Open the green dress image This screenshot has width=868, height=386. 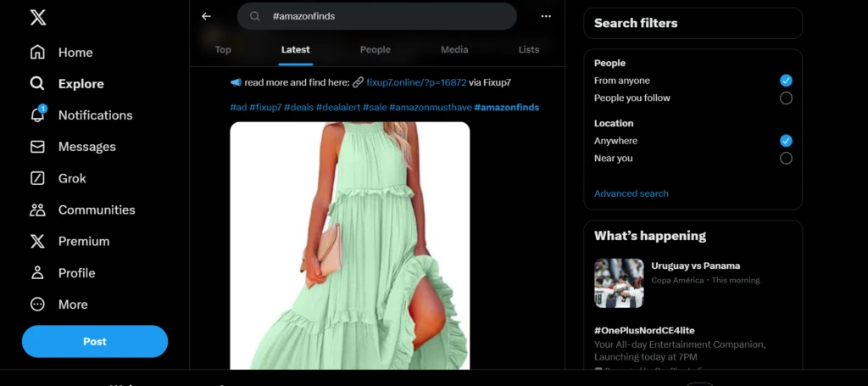pos(349,246)
